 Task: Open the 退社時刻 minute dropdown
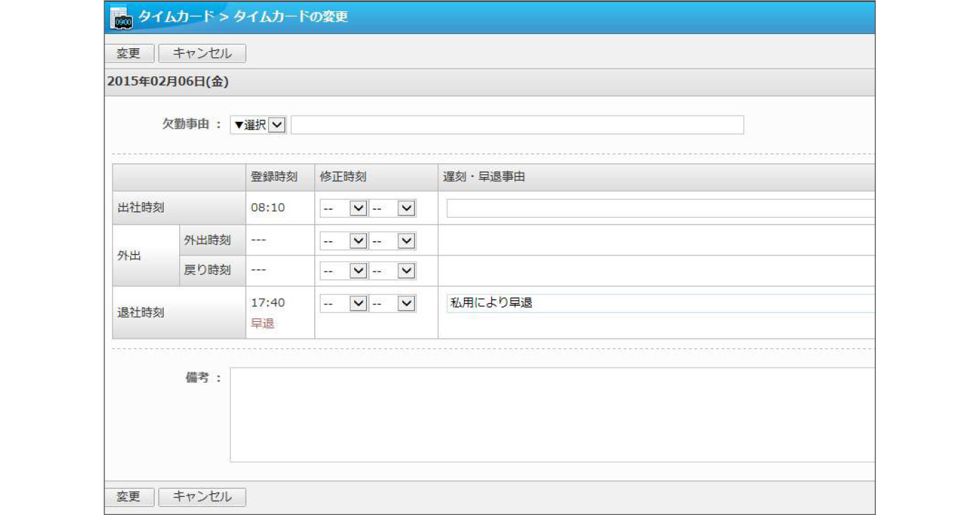click(x=393, y=304)
